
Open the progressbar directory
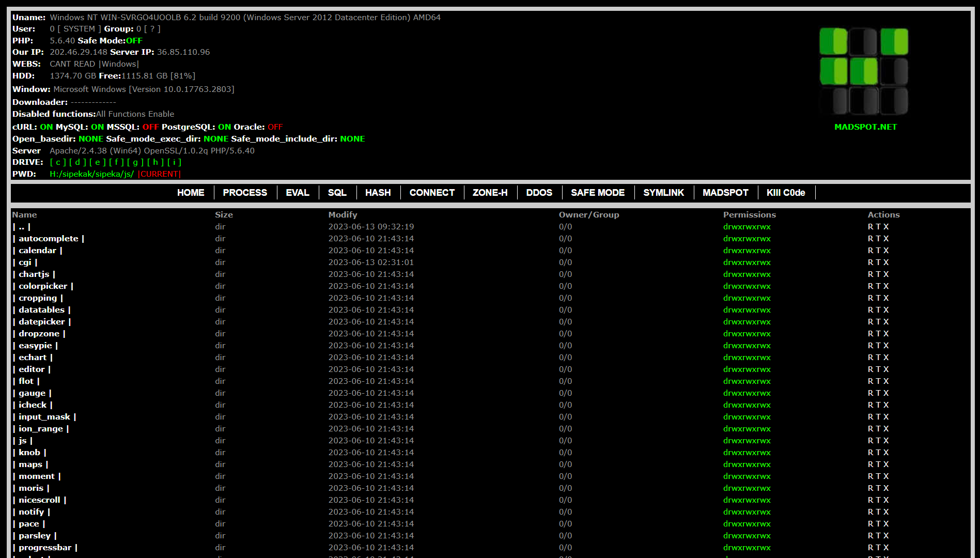point(45,548)
